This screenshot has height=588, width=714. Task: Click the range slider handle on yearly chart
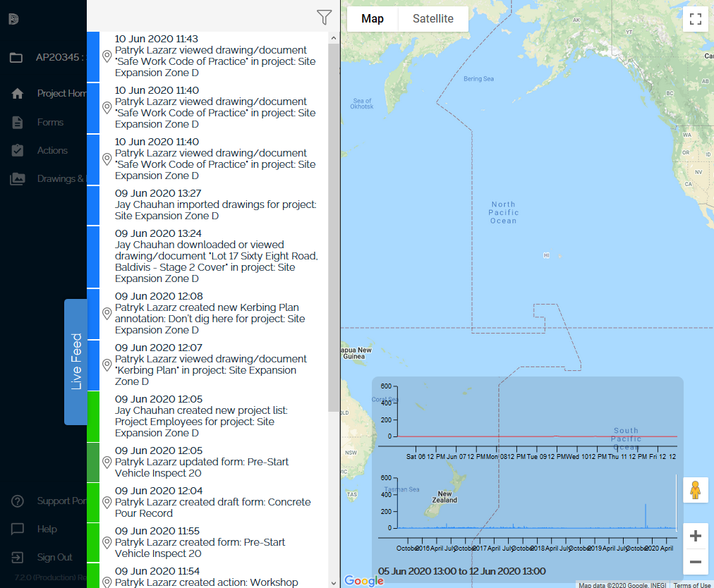[676, 503]
